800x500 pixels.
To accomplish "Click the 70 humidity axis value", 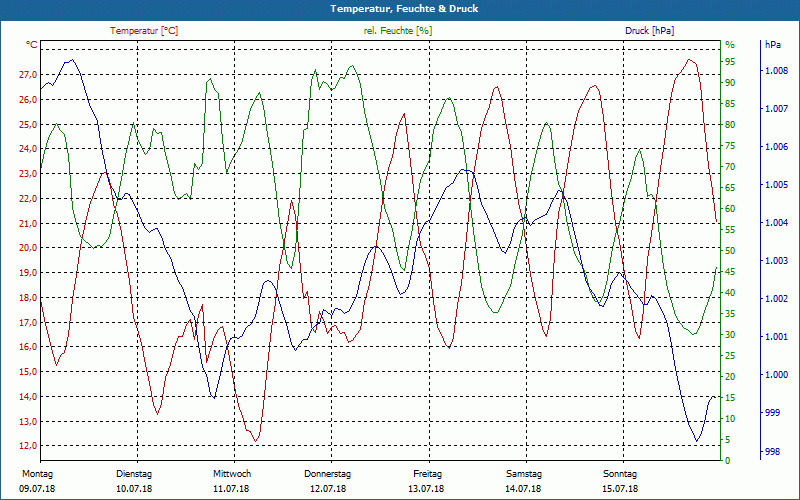I will coord(730,167).
